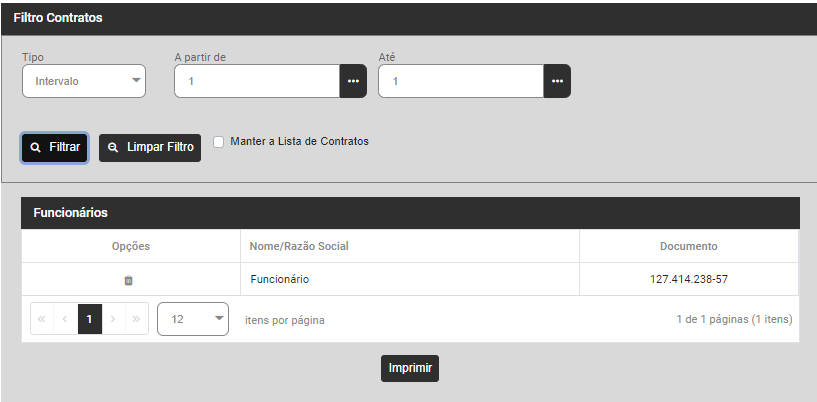Go to previous page of results

(66, 319)
